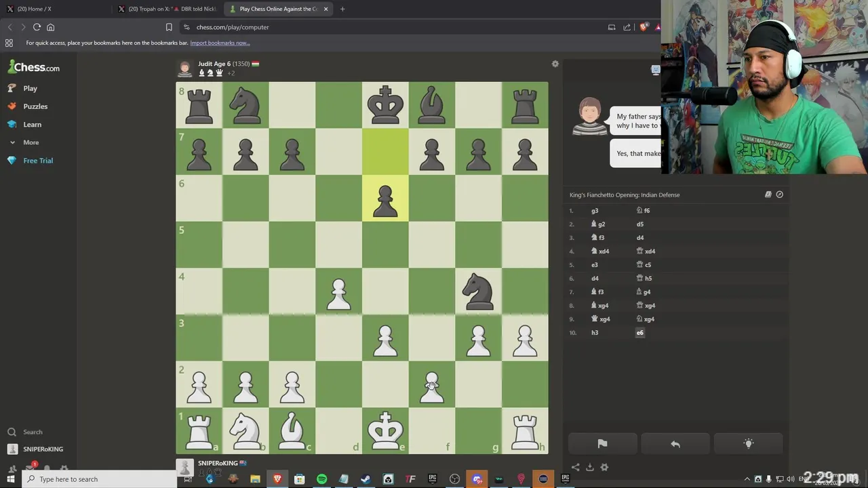Click the Judit bot portrait in the chat panel

pos(589,117)
